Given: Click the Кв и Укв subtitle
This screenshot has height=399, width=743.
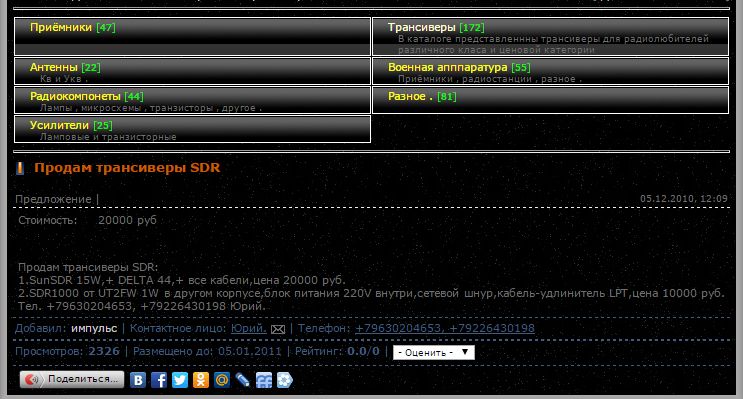Looking at the screenshot, I should tap(64, 79).
